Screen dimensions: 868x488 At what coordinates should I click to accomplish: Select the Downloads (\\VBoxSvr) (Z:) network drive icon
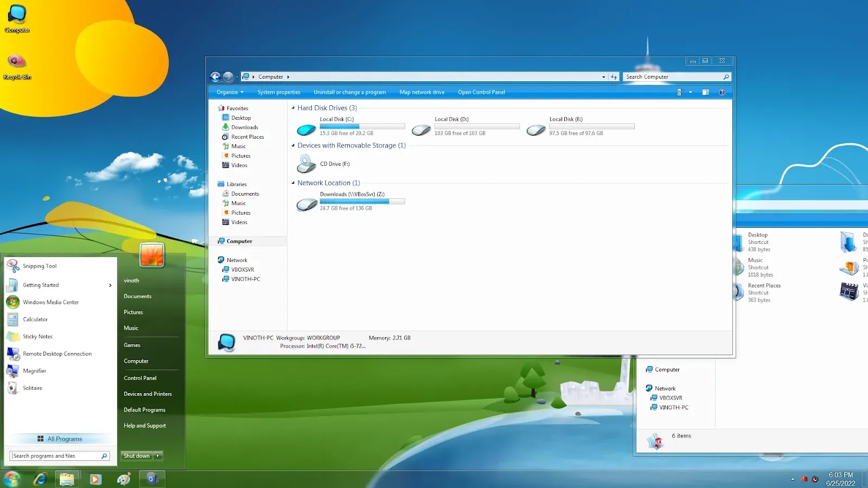pos(307,204)
